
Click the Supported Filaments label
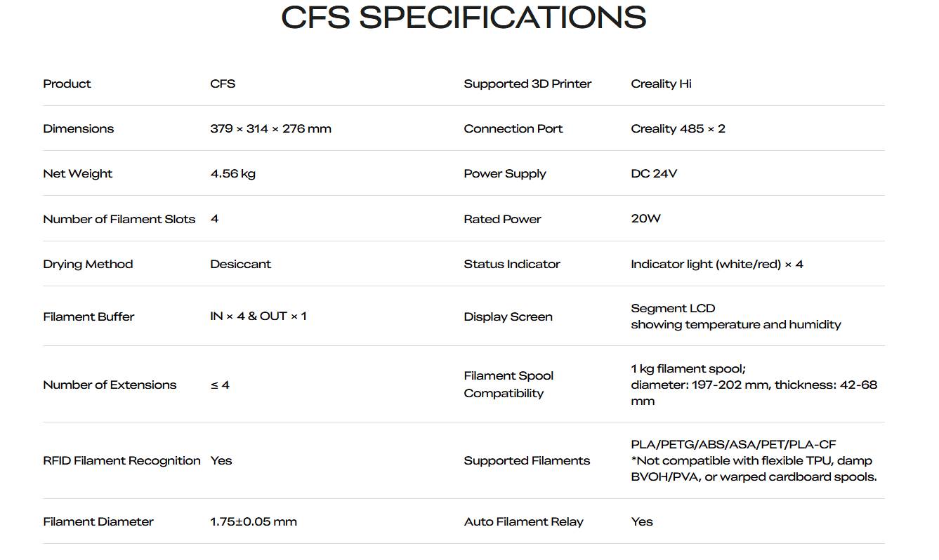click(527, 460)
